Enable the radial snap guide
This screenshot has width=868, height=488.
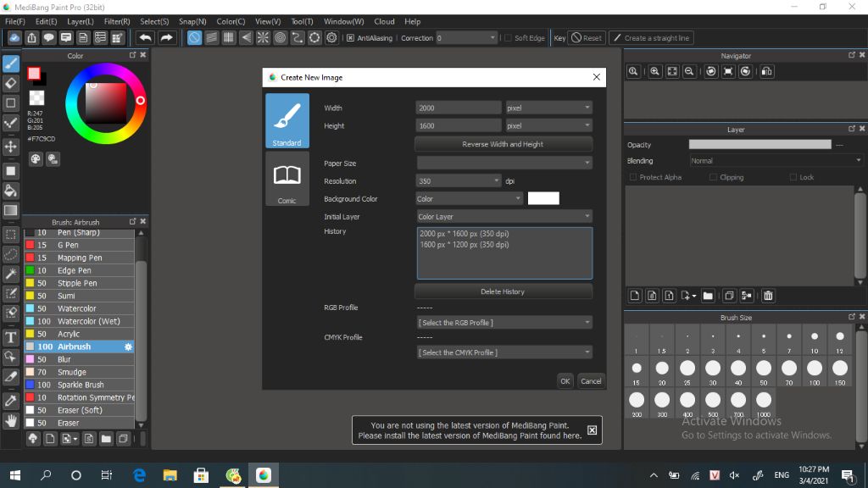coord(263,37)
